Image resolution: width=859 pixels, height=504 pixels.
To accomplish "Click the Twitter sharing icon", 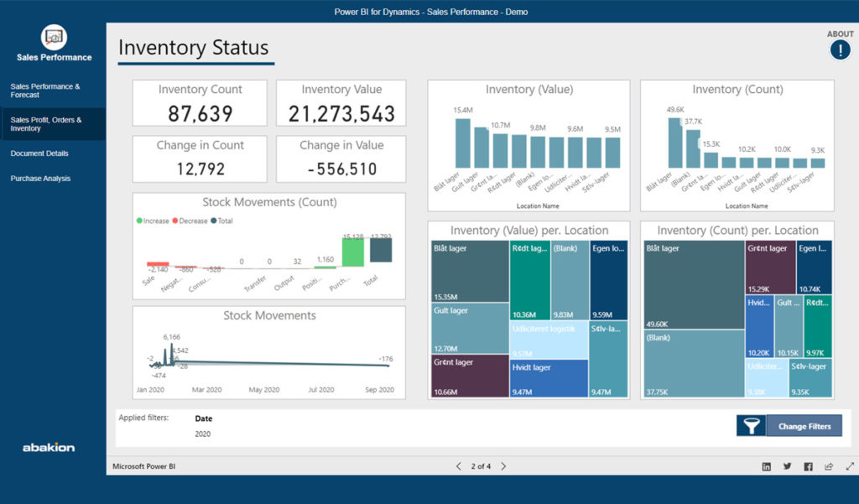I will pyautogui.click(x=786, y=466).
